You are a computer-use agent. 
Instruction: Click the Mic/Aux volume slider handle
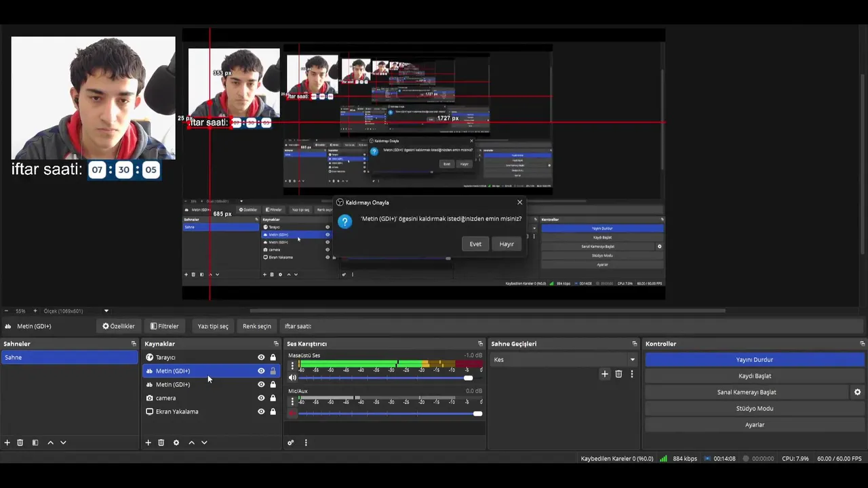478,413
